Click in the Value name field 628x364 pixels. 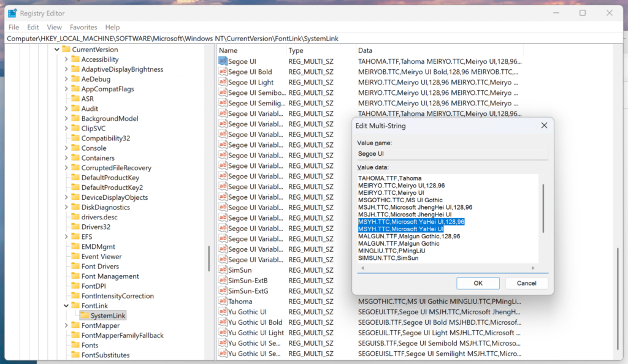click(453, 154)
